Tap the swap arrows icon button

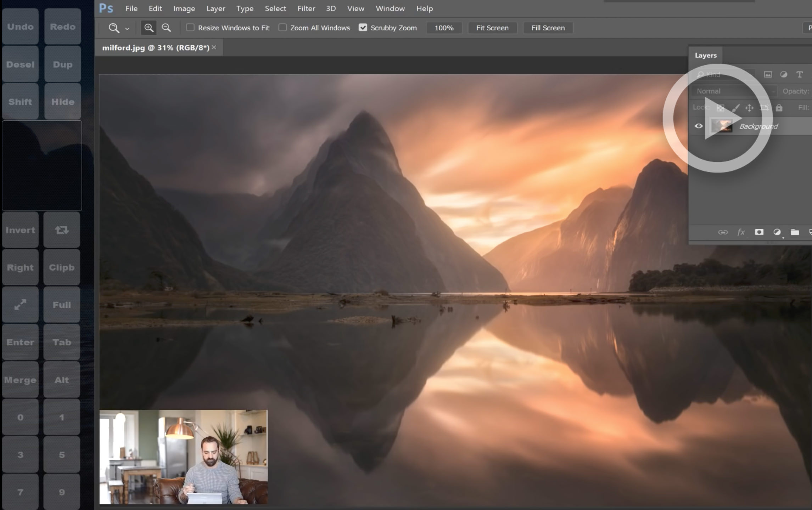[x=62, y=230]
